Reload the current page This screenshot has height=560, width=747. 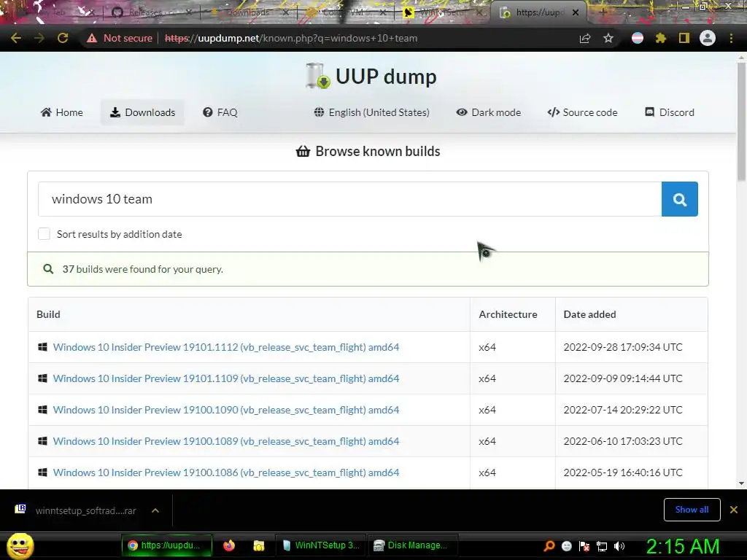pyautogui.click(x=63, y=38)
